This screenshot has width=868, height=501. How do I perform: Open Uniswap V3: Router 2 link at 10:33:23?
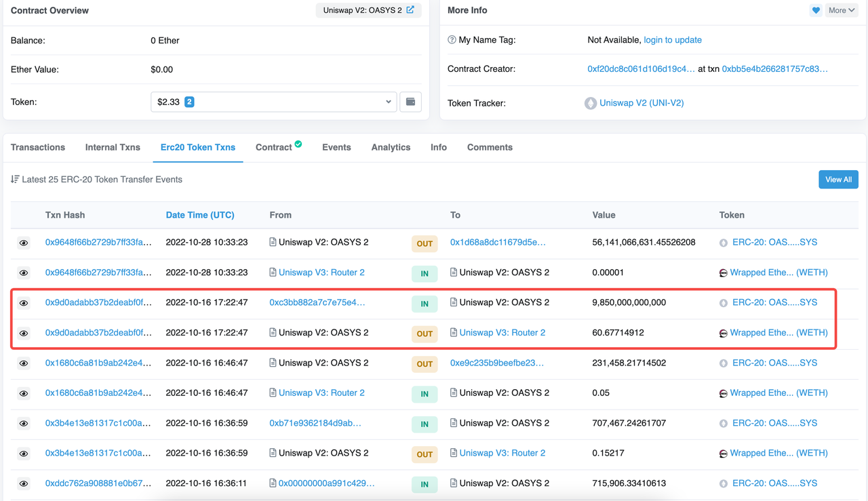321,273
